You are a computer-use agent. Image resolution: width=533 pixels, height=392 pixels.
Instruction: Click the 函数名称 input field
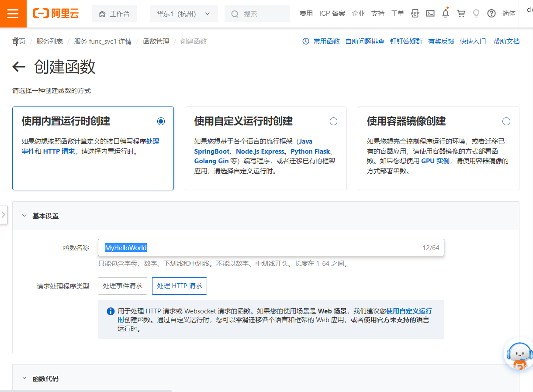tap(271, 248)
